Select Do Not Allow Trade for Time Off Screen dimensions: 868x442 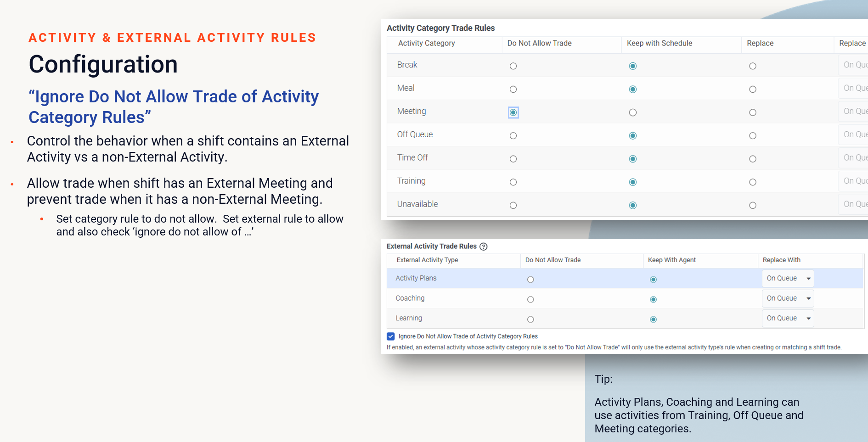513,159
